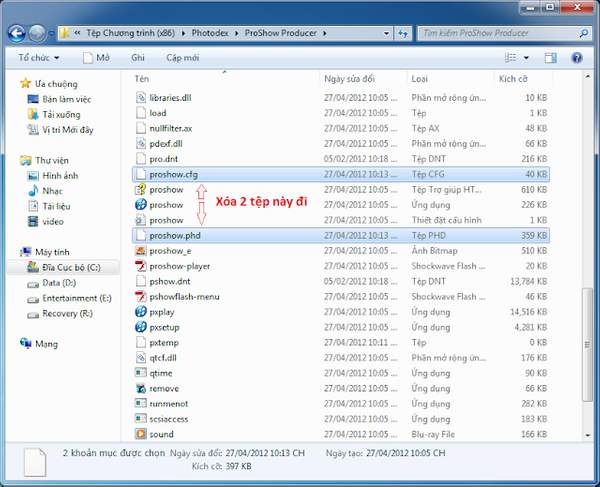600x487 pixels.
Task: Open the address bar history dropdown
Action: pyautogui.click(x=386, y=33)
